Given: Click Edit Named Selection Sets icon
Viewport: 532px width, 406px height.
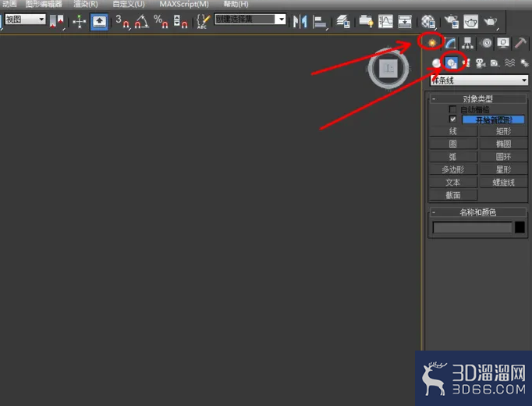Looking at the screenshot, I should point(204,21).
